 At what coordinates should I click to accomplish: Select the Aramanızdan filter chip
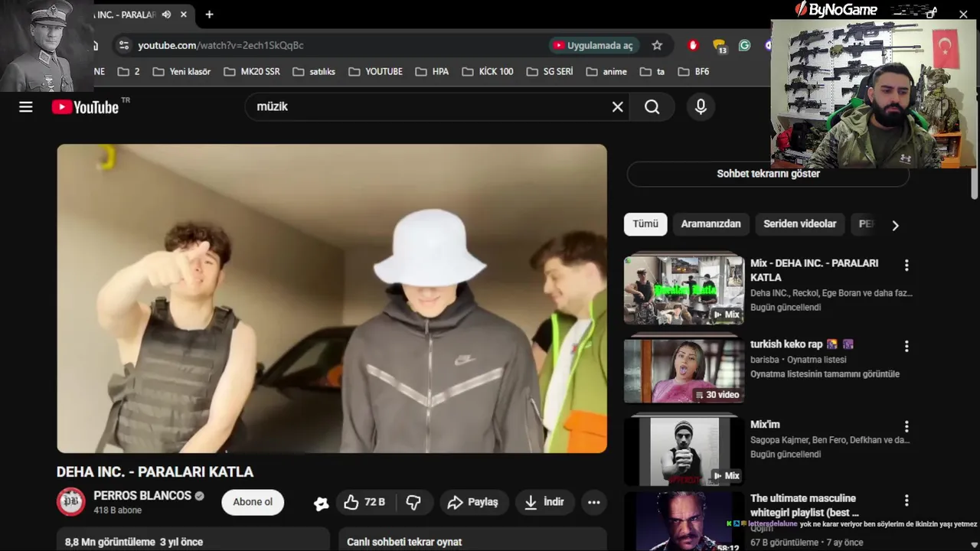(711, 224)
